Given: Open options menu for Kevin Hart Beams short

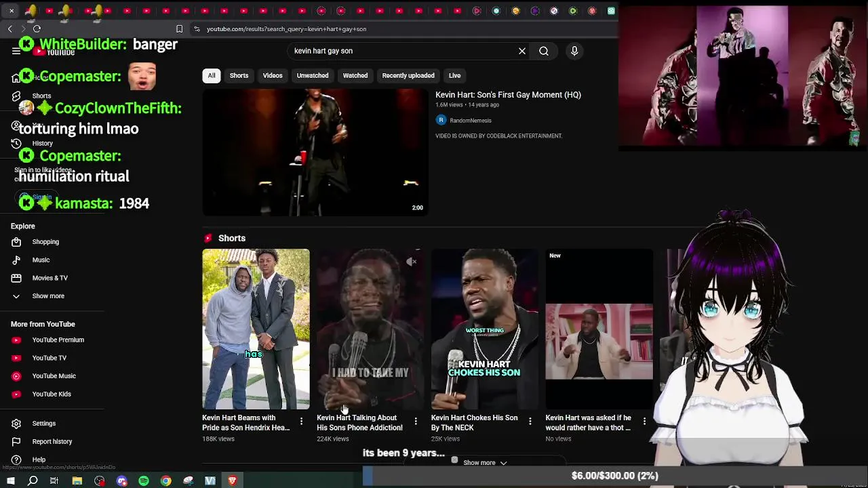Looking at the screenshot, I should (301, 422).
